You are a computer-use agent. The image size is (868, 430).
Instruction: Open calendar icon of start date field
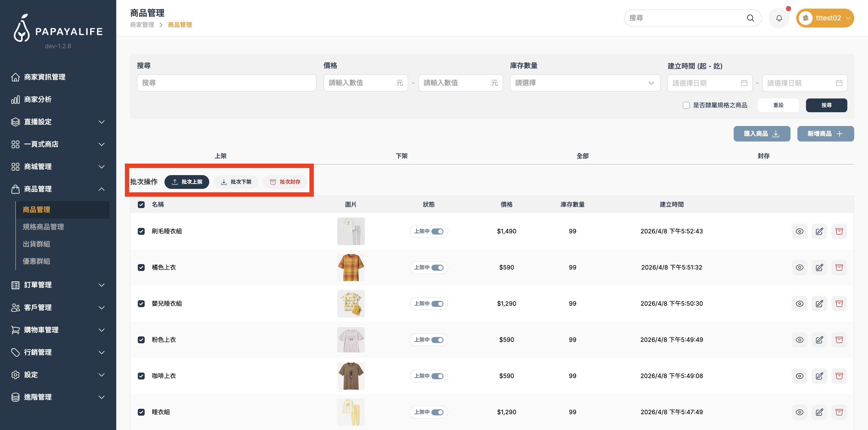pos(744,83)
